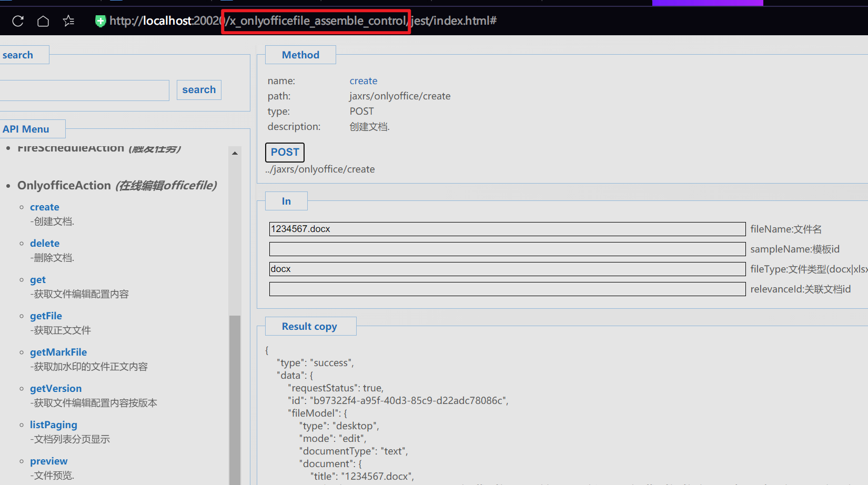
Task: Focus the search text input field
Action: (84, 90)
